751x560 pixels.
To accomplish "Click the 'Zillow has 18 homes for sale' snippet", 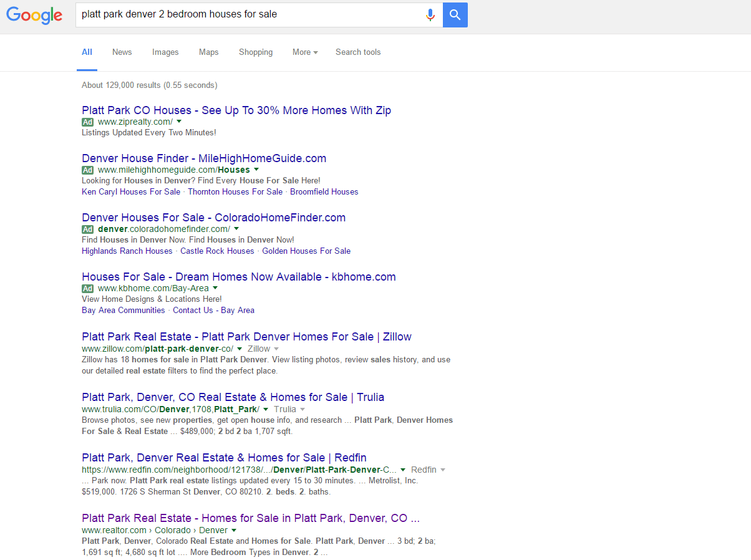I will pos(266,365).
